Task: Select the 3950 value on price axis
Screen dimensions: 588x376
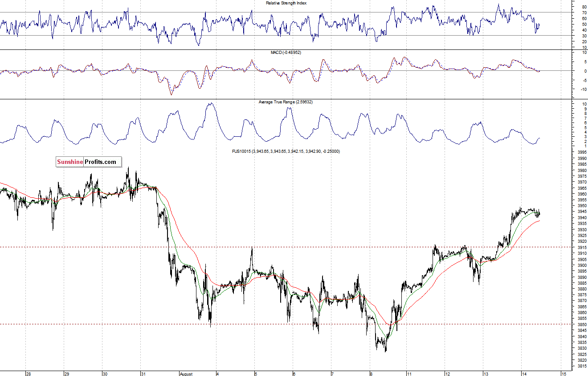Action: (582, 206)
